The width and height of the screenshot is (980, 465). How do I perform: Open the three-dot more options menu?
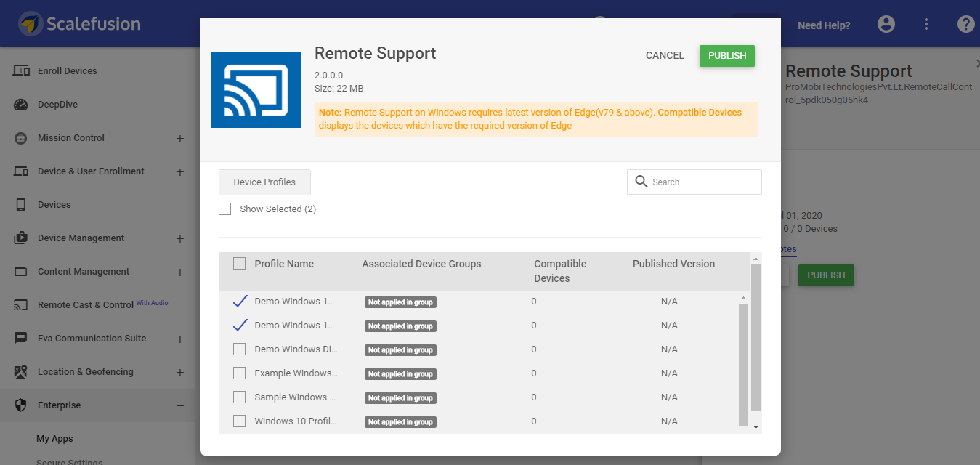click(926, 24)
